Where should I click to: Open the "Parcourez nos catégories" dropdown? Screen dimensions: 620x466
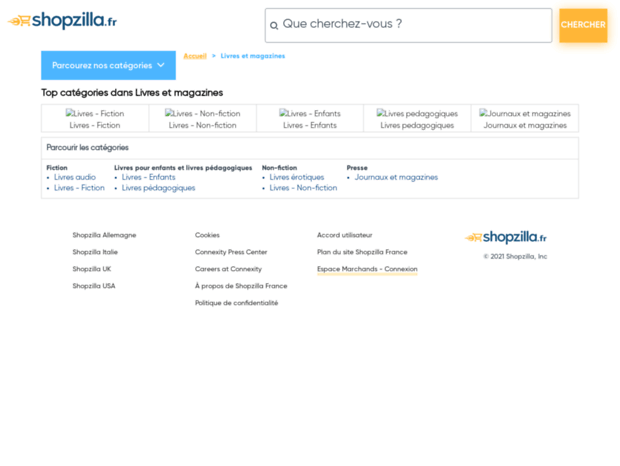[108, 65]
